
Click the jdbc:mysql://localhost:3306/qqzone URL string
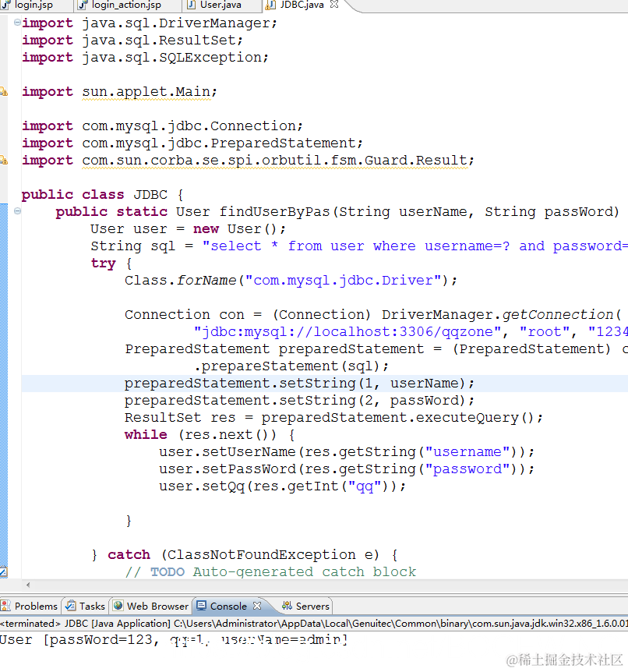(x=347, y=332)
